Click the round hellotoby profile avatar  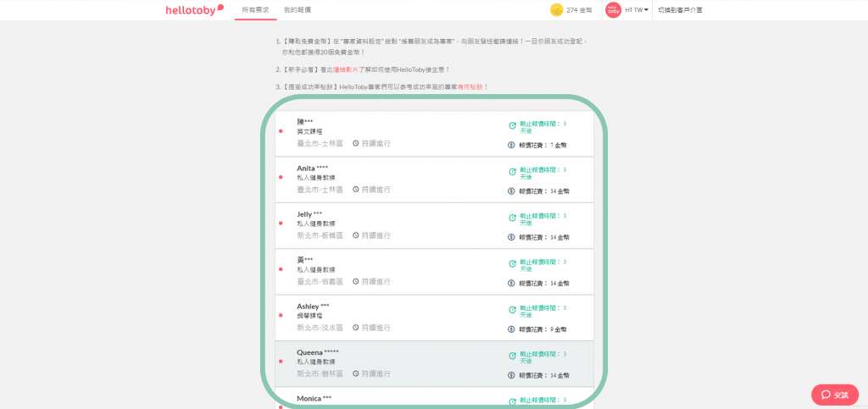click(613, 10)
